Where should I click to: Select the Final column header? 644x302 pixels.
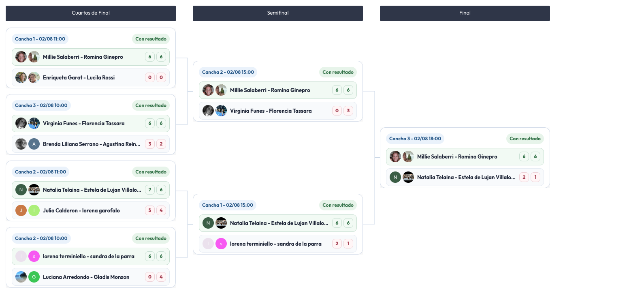click(465, 13)
